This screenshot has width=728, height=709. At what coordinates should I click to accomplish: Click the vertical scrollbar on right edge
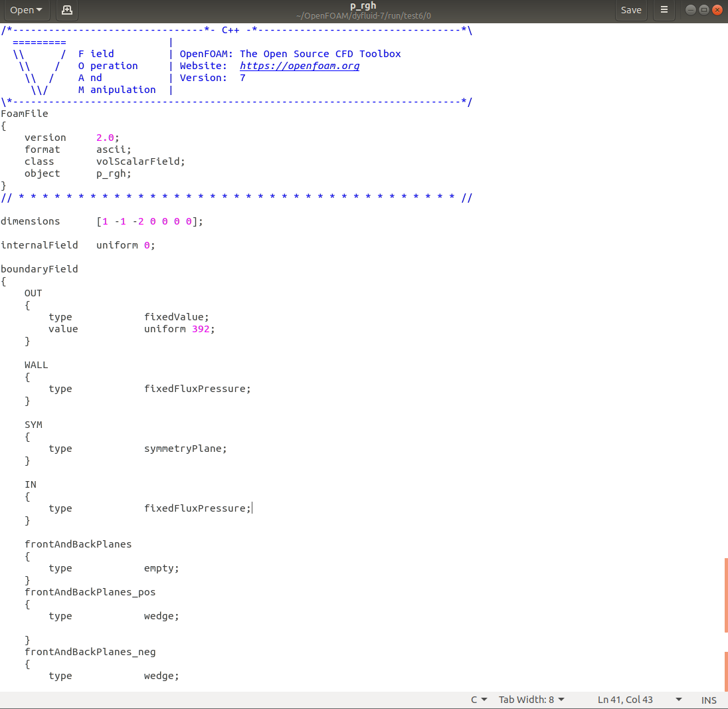(725, 595)
